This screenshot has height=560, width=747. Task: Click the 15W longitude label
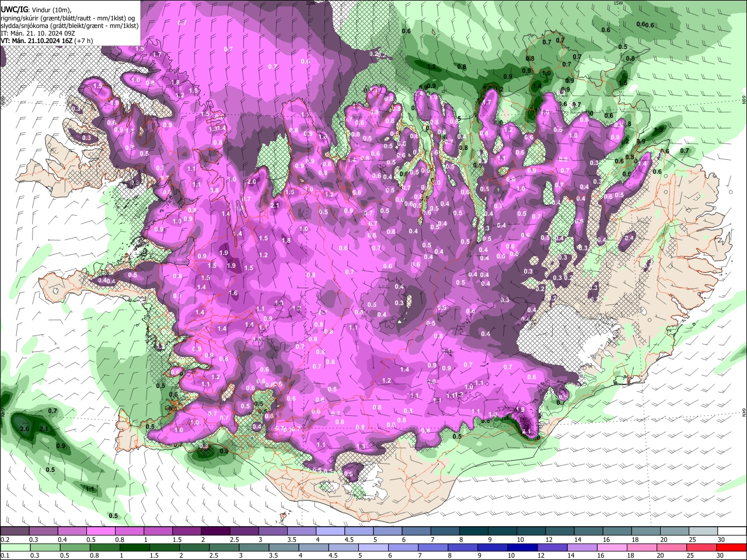[x=619, y=3]
